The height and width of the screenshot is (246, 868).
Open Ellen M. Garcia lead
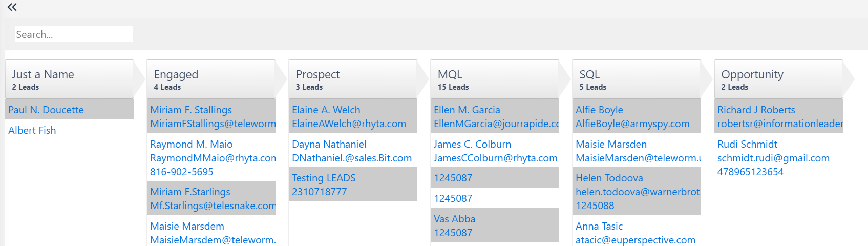tap(467, 110)
